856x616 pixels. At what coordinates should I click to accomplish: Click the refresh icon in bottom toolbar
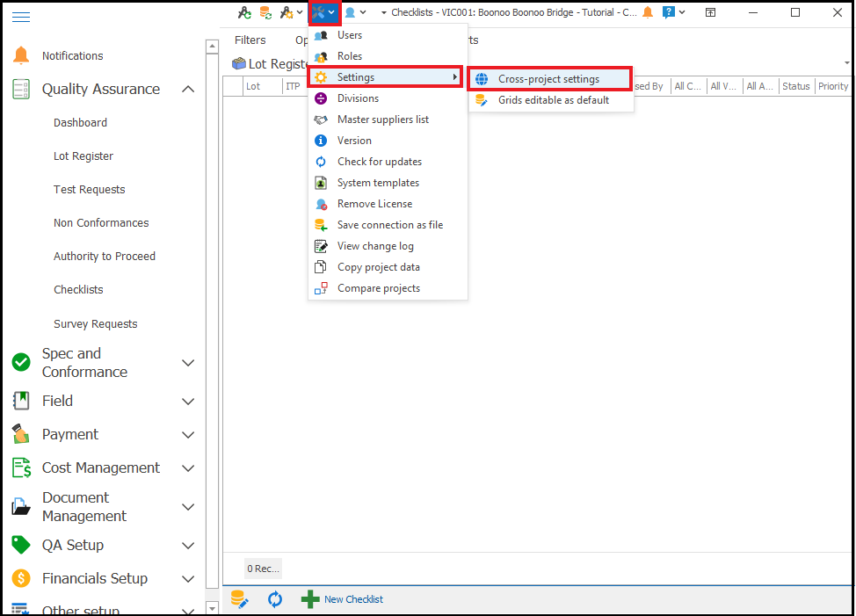[x=275, y=599]
